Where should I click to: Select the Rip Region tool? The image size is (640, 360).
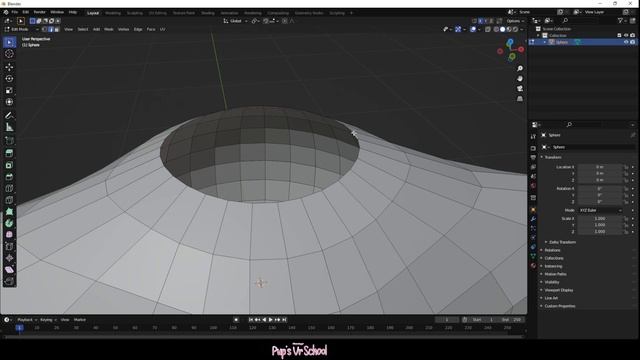click(x=9, y=281)
